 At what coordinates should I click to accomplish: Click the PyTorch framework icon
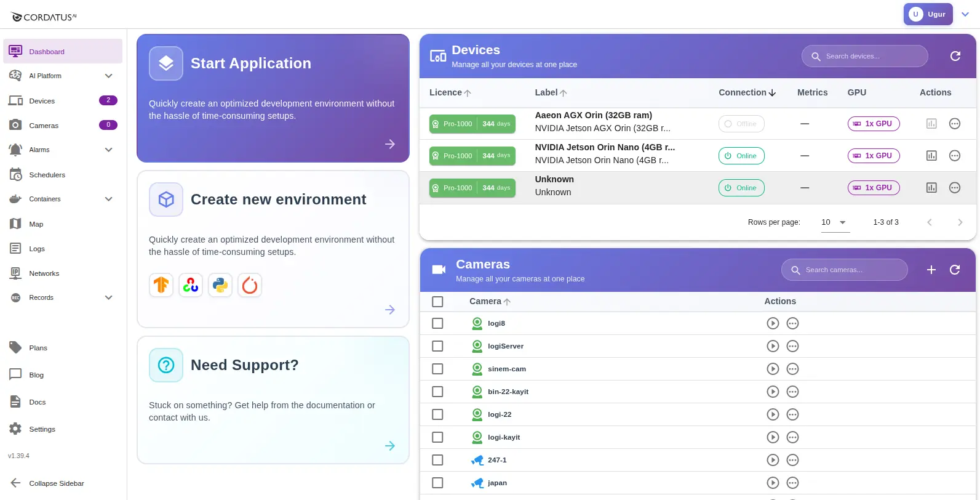point(250,285)
